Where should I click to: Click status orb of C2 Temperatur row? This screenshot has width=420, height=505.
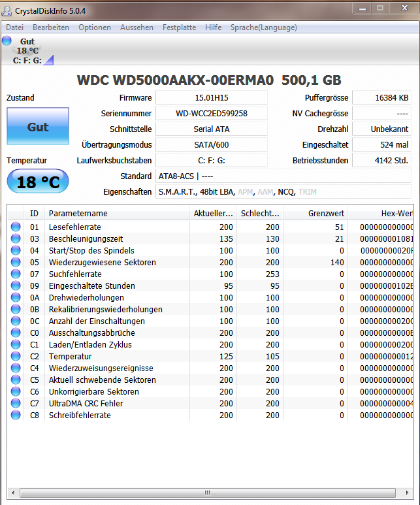click(16, 356)
